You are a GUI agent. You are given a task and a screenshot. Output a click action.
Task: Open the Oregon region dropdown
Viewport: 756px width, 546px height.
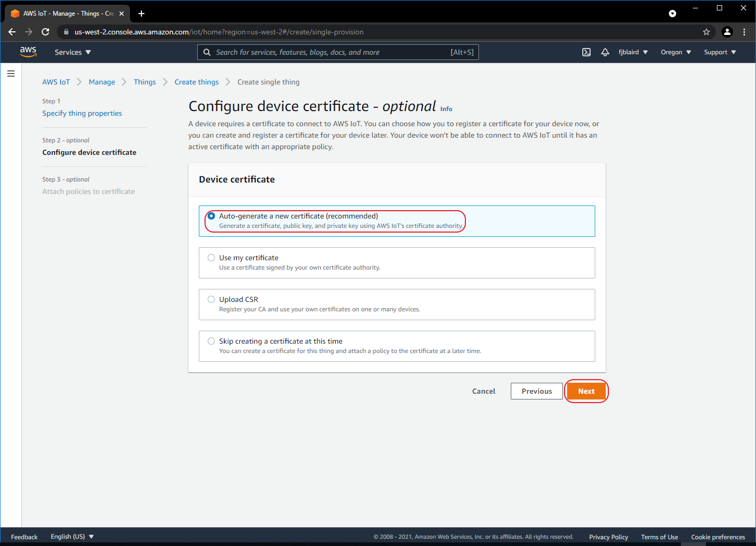676,52
